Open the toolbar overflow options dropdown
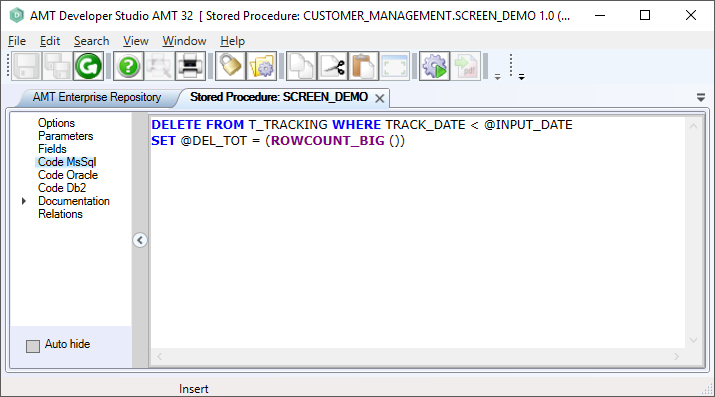Viewport: 715px width, 397px height. click(x=497, y=77)
